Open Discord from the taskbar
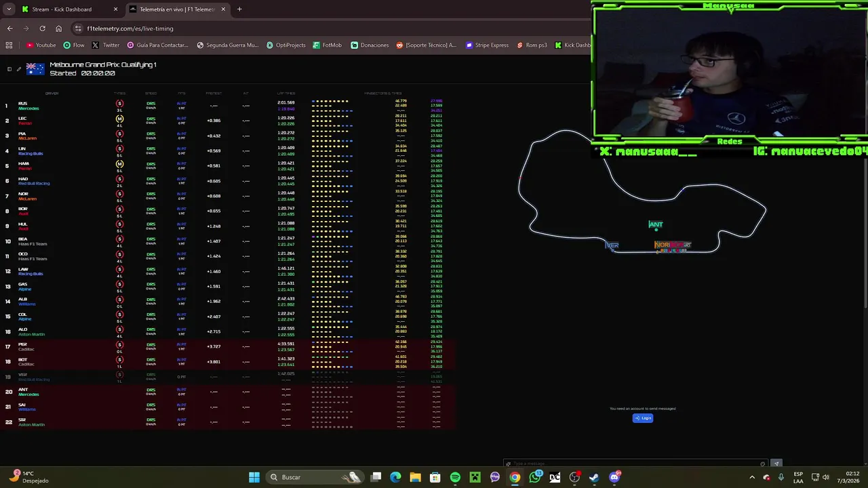 614,477
